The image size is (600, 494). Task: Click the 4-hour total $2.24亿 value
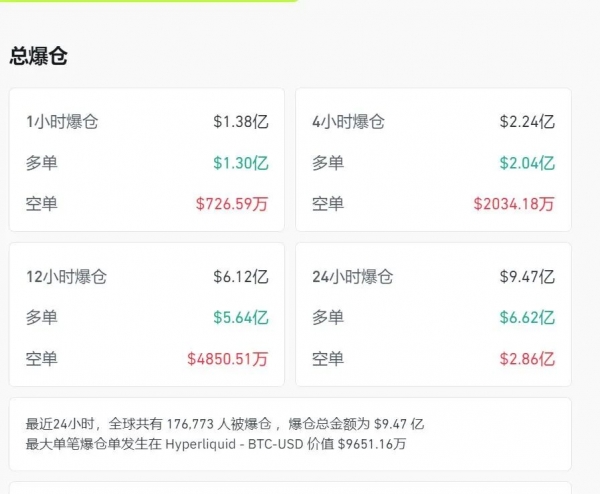click(x=527, y=122)
